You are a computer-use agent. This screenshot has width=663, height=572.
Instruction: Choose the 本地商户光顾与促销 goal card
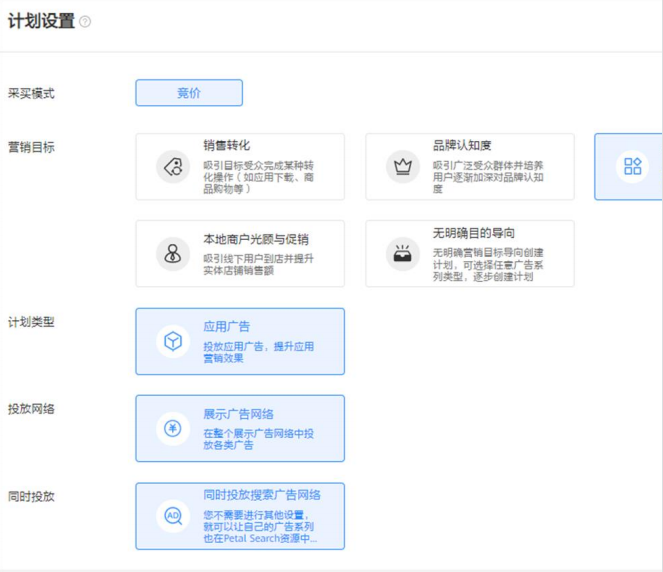(240, 254)
